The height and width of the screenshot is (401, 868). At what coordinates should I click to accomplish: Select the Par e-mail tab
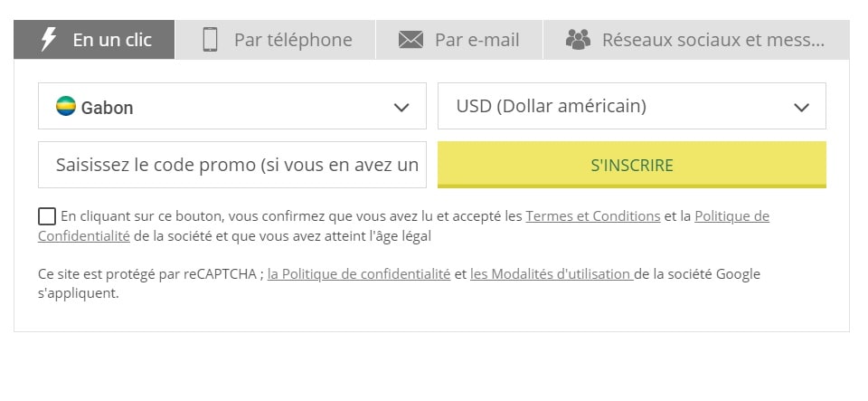coord(459,39)
